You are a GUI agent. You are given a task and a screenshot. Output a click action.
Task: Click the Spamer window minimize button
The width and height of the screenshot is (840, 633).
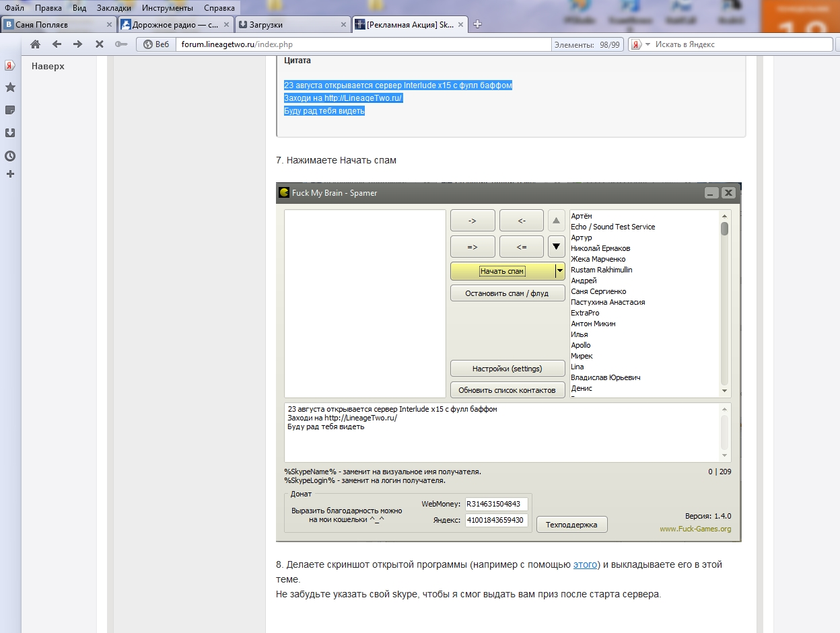pos(711,193)
